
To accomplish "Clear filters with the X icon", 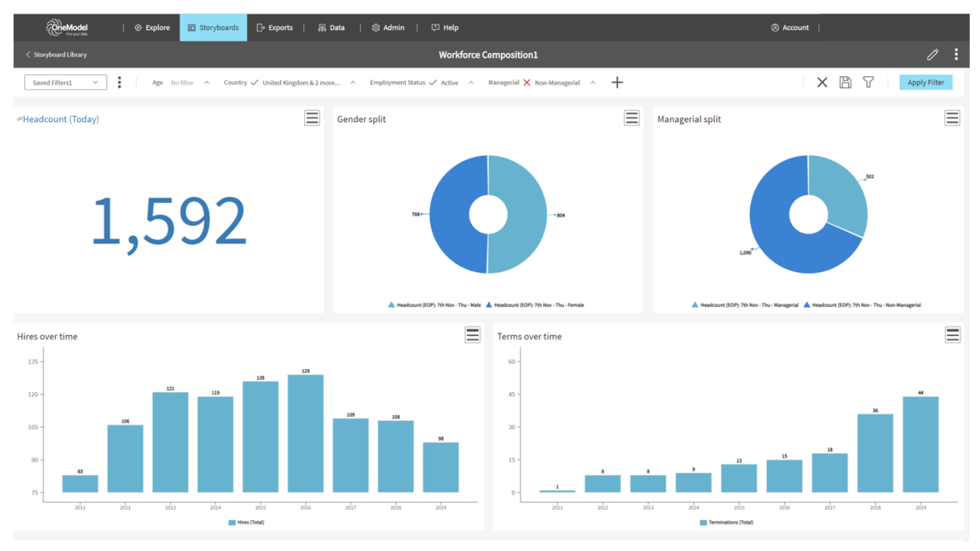I will 822,82.
